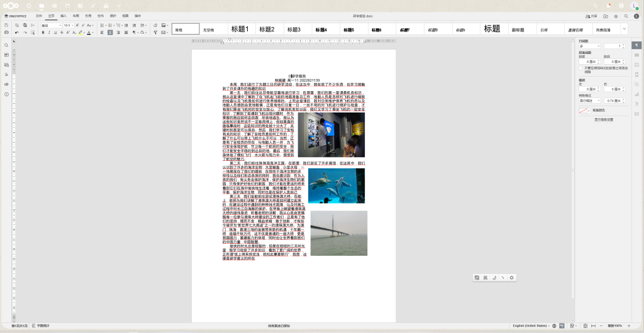Click the center align paragraph icon

point(110,32)
